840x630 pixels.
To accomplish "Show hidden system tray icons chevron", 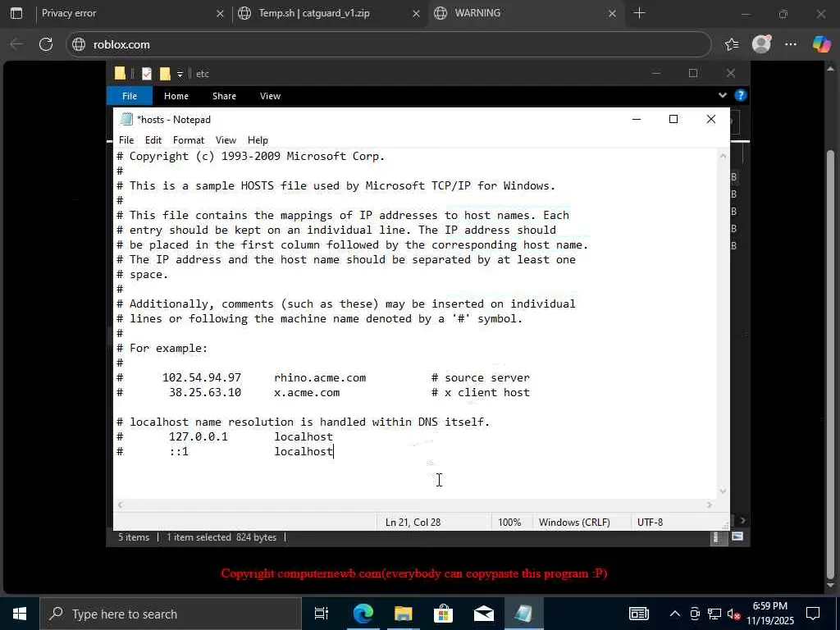I will [x=675, y=614].
